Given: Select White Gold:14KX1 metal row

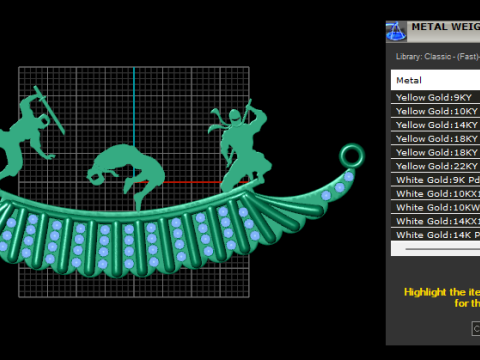Looking at the screenshot, I should 435,221.
